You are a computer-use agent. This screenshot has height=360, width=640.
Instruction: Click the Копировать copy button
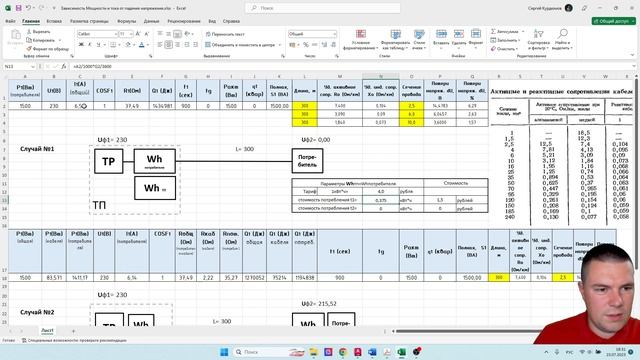[x=41, y=40]
